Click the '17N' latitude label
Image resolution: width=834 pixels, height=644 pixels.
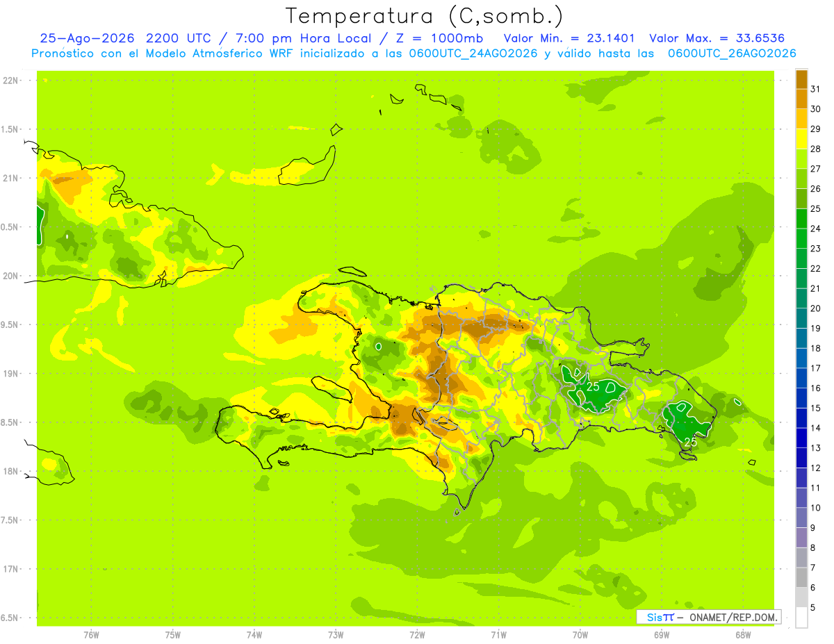click(x=10, y=569)
